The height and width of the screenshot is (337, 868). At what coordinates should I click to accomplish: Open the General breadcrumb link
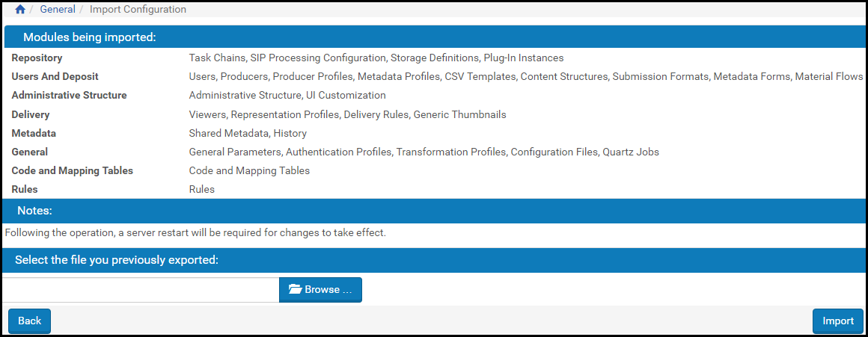coord(58,10)
